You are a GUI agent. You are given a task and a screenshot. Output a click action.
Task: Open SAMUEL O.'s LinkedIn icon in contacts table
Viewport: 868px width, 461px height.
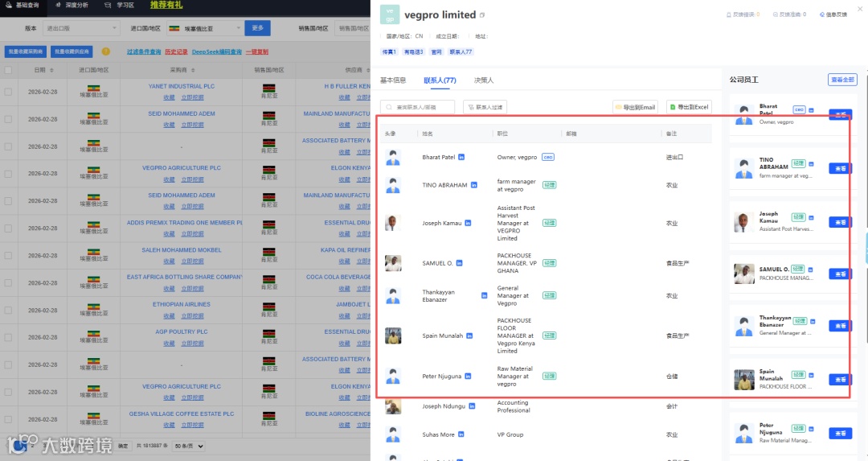coord(459,263)
